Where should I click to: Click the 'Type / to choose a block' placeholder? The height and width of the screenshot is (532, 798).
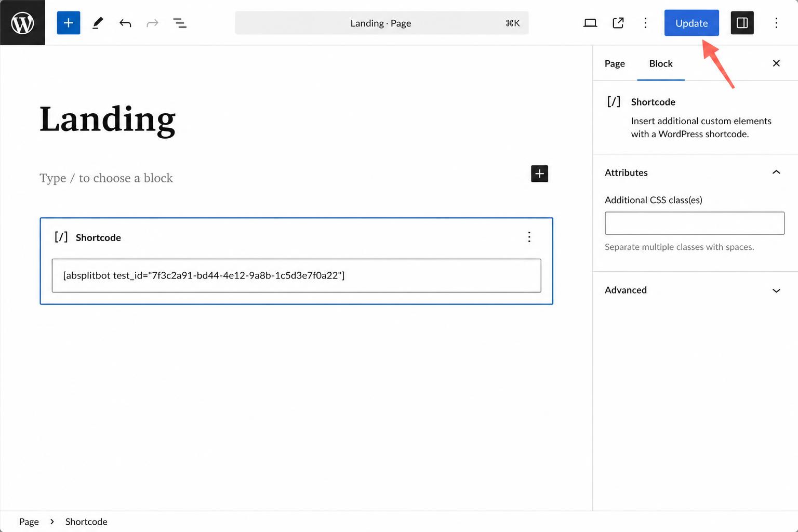(106, 178)
